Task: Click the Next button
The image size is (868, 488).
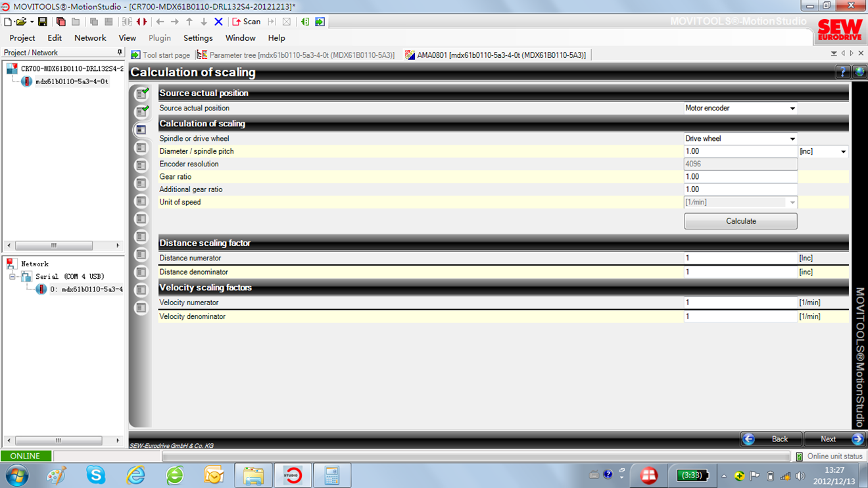Action: coord(834,439)
